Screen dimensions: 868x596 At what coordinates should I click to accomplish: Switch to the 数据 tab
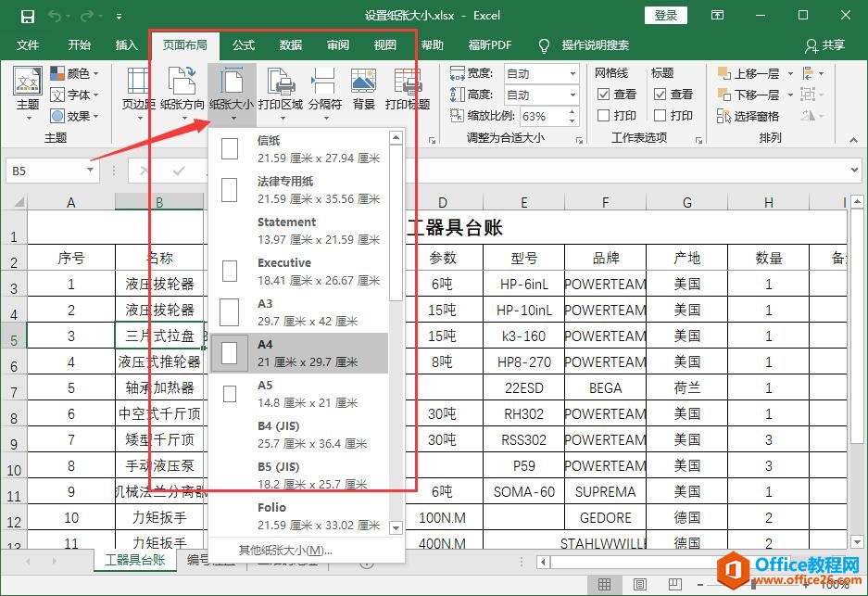291,45
